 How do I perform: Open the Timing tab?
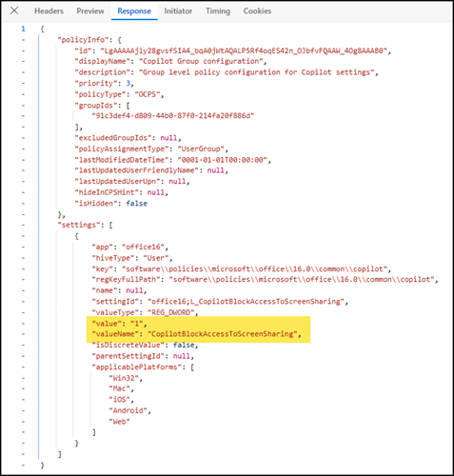click(x=218, y=11)
